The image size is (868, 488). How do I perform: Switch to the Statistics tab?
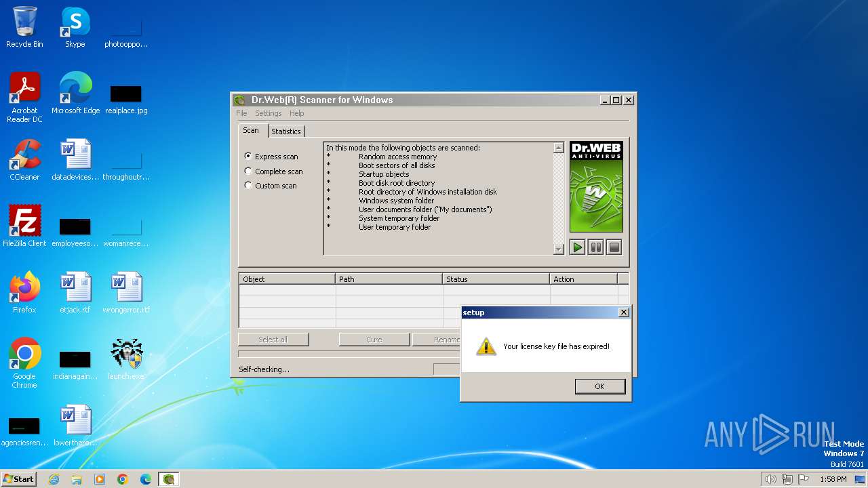pos(286,131)
